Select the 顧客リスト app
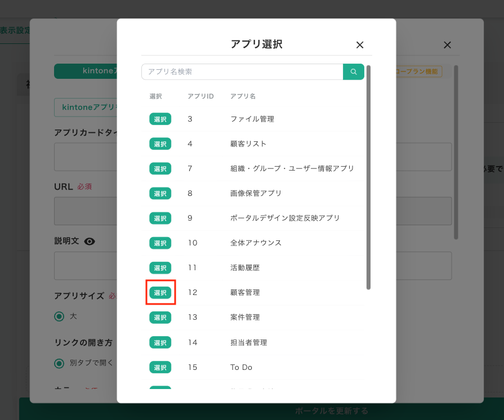Image resolution: width=504 pixels, height=420 pixels. 160,144
